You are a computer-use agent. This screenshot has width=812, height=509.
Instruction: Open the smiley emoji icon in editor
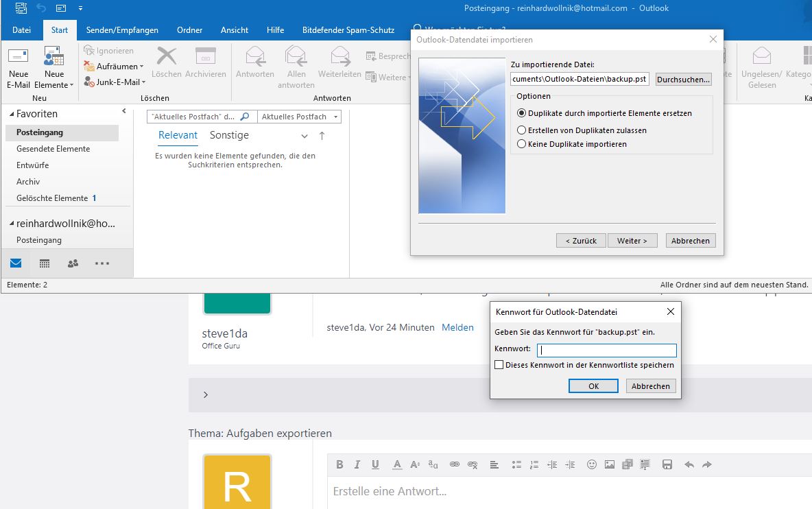pos(592,464)
